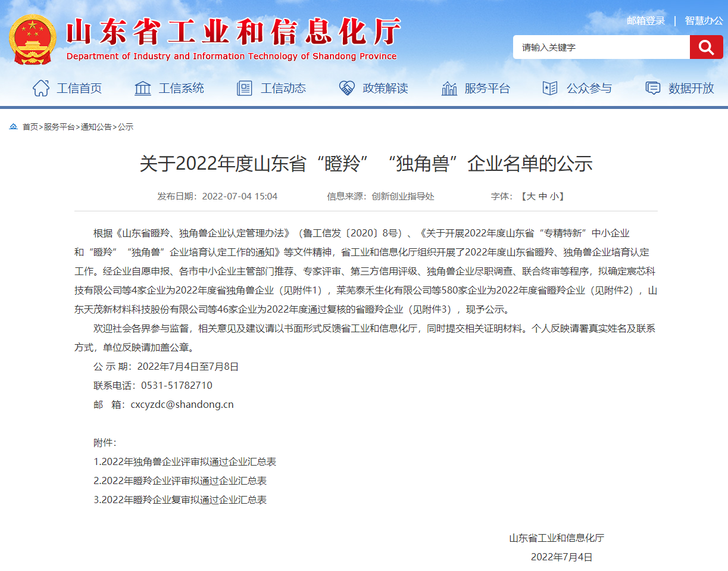
Task: Click the building icon beside 工信系统
Action: point(143,88)
